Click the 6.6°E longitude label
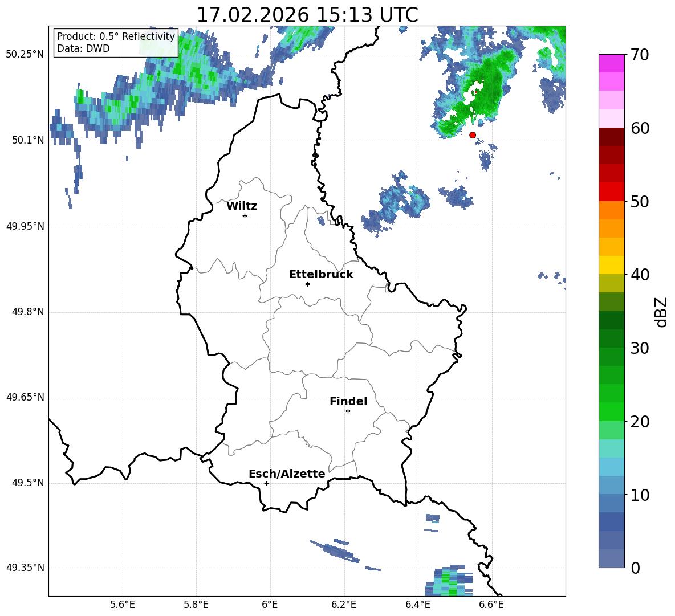The width and height of the screenshot is (675, 616). point(491,605)
